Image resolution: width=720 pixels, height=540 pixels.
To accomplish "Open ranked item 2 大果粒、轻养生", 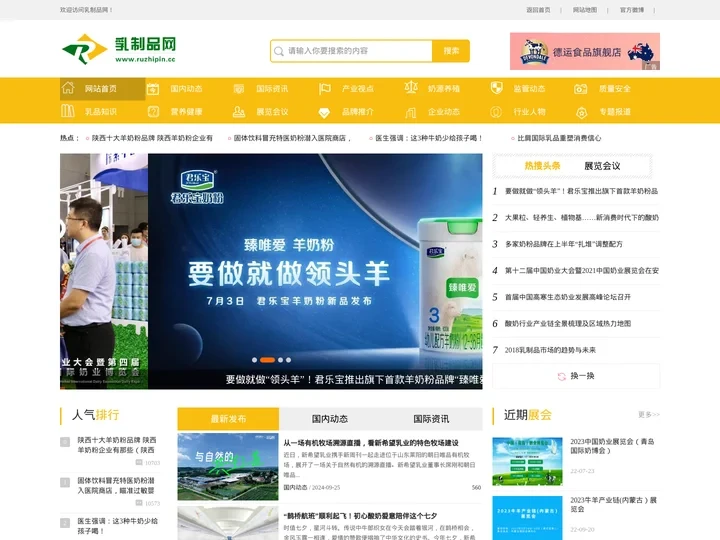I will click(582, 218).
